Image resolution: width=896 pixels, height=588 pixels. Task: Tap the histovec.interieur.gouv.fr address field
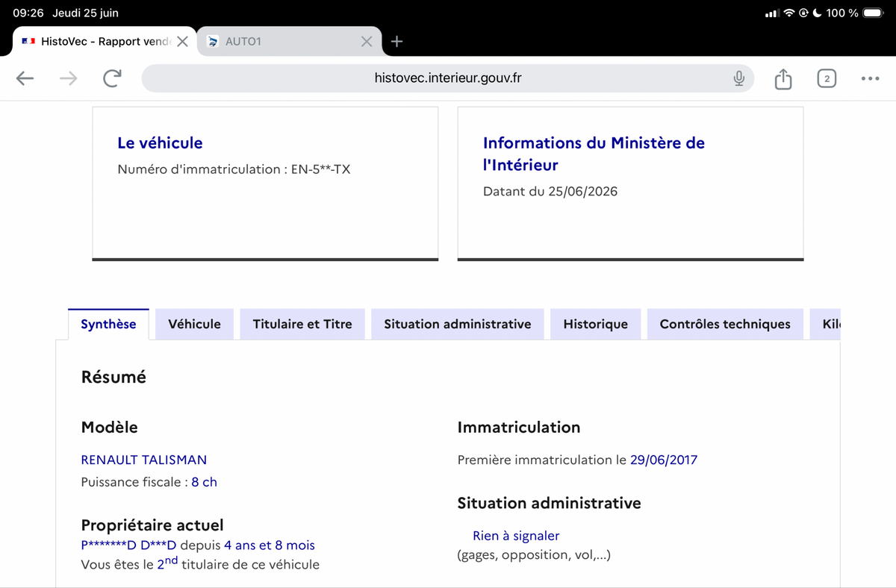448,78
